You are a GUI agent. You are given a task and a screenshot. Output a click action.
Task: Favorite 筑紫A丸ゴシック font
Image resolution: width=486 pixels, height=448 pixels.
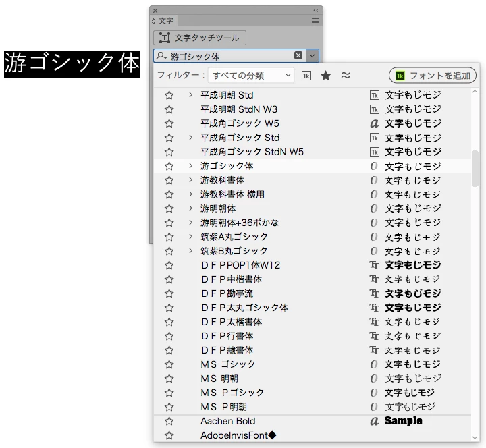coord(169,237)
